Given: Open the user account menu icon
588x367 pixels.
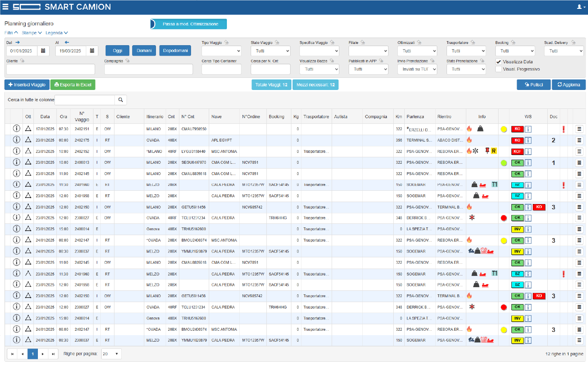Looking at the screenshot, I should tap(581, 7).
